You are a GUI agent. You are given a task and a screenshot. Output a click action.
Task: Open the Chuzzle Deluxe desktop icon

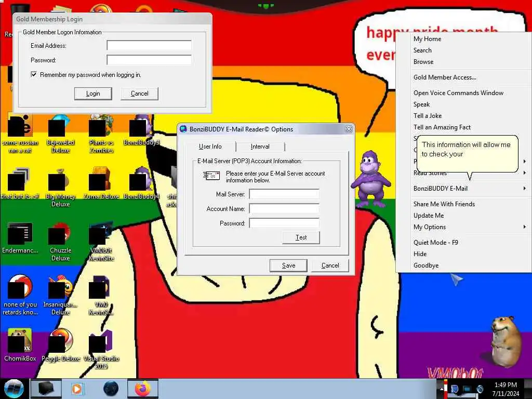coord(60,242)
